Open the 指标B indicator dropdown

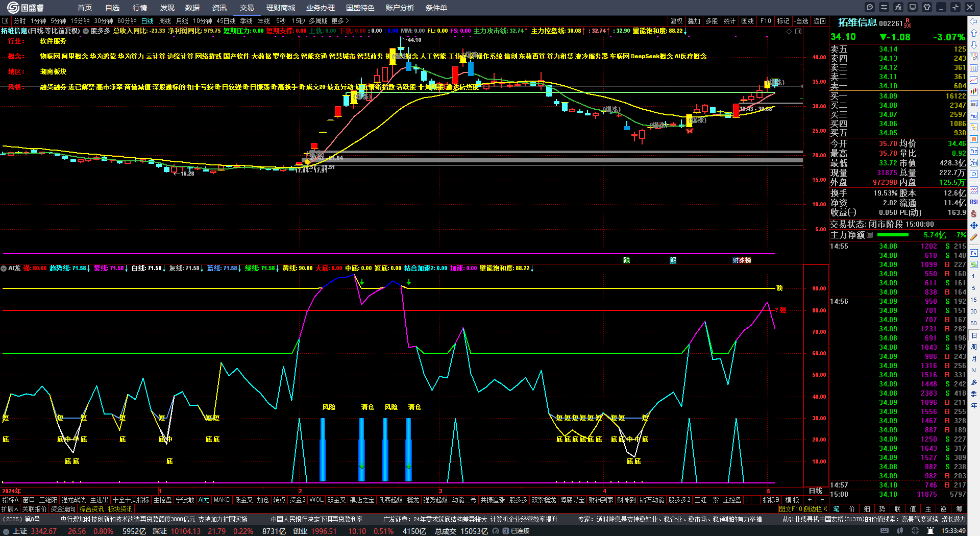pos(771,500)
